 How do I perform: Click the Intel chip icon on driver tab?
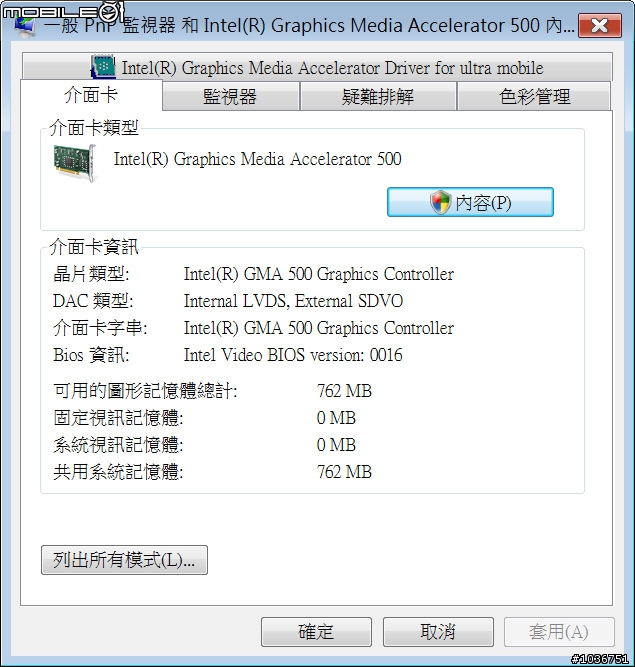click(103, 67)
